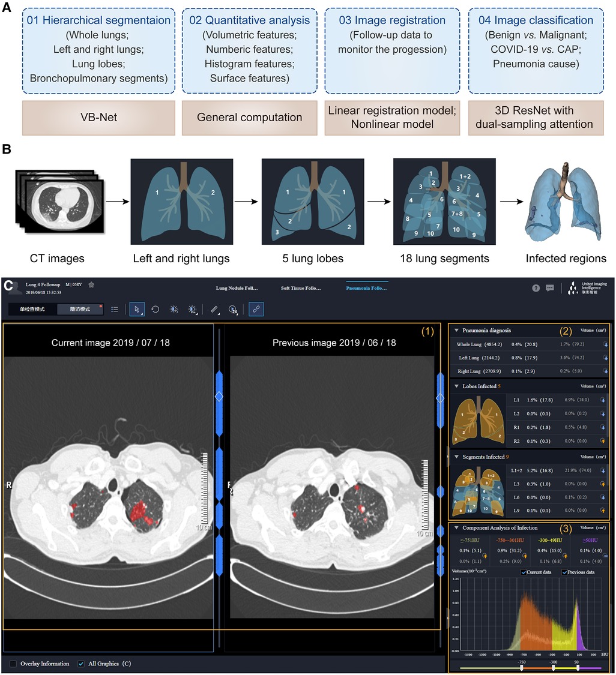Click the -300~49HU component label
The width and height of the screenshot is (616, 675).
(x=550, y=540)
